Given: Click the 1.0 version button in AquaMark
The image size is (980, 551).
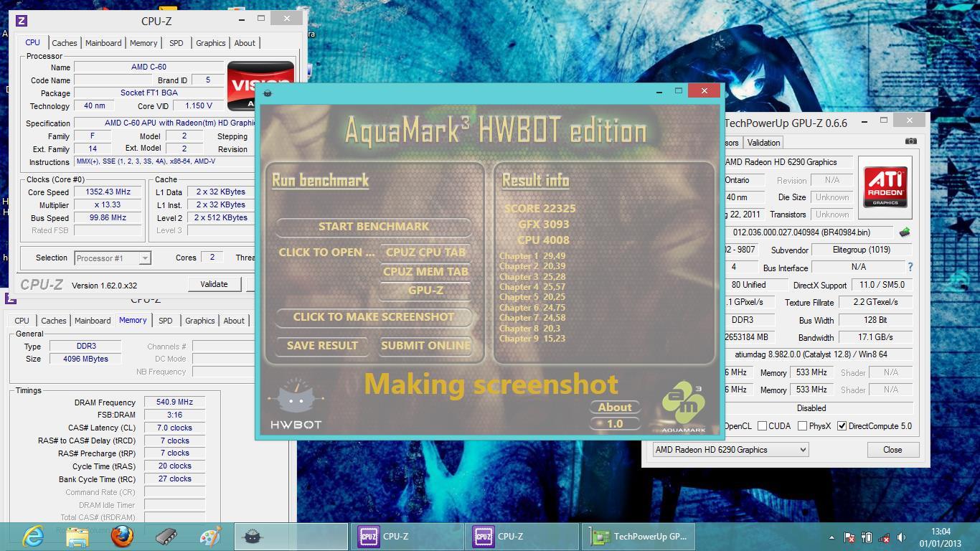Looking at the screenshot, I should (x=615, y=424).
